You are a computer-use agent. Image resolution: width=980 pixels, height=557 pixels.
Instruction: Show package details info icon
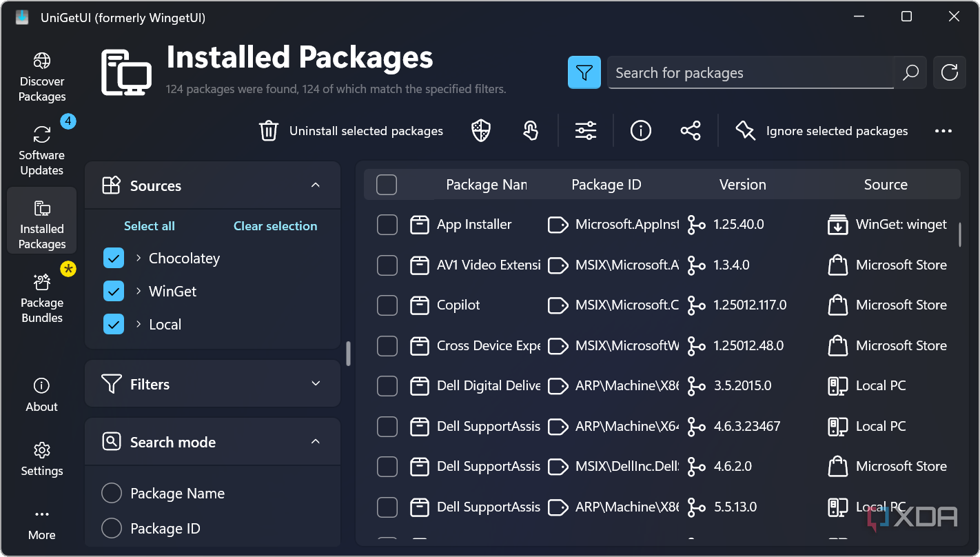click(x=641, y=130)
